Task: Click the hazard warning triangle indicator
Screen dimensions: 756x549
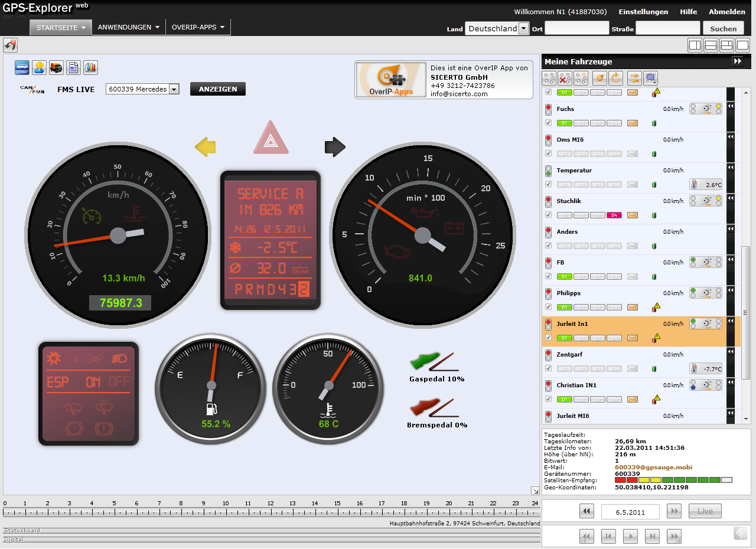Action: click(271, 139)
